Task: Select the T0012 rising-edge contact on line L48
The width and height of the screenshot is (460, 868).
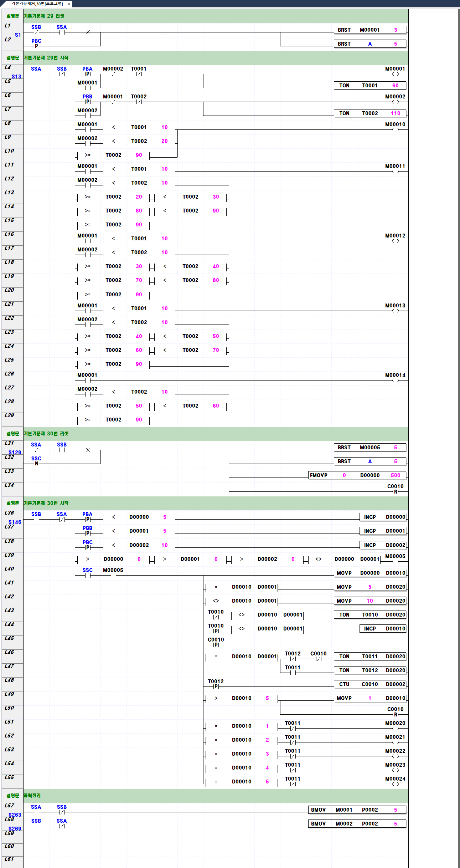Action: (x=216, y=686)
